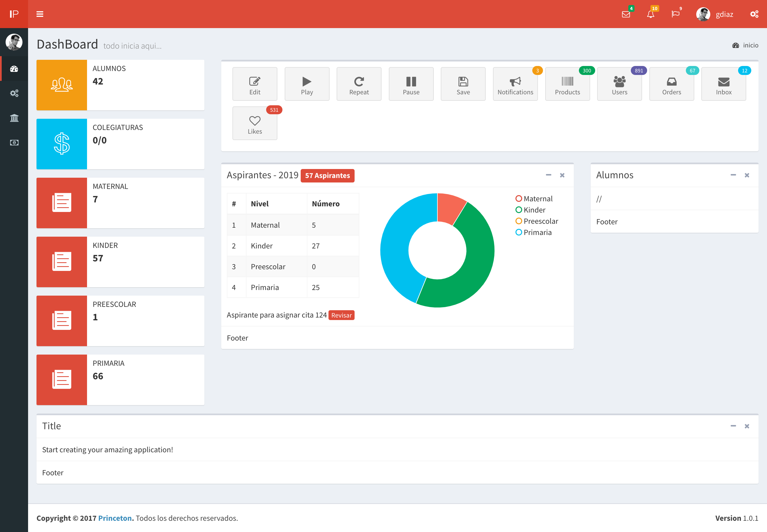Open the gdiaz user menu
The image size is (767, 532).
pyautogui.click(x=715, y=14)
